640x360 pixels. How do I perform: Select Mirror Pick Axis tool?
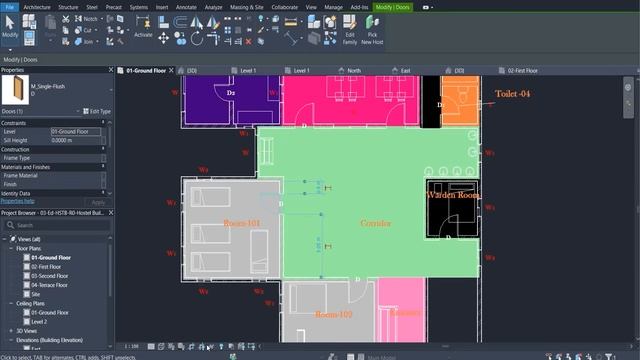[x=197, y=22]
